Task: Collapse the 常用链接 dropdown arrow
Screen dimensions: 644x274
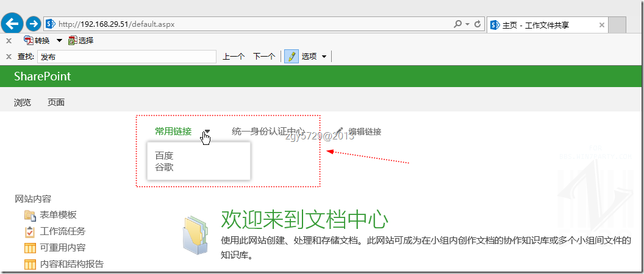Action: 207,132
